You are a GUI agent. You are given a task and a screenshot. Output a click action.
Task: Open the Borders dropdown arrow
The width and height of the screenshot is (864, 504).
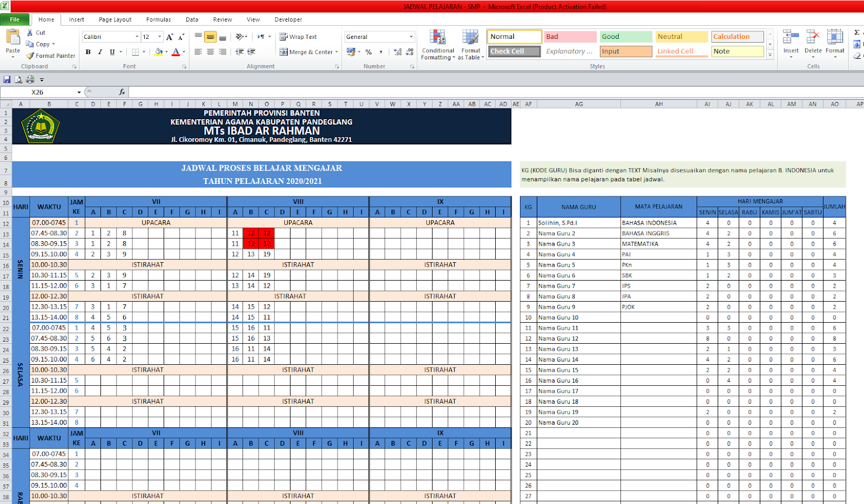[x=144, y=52]
